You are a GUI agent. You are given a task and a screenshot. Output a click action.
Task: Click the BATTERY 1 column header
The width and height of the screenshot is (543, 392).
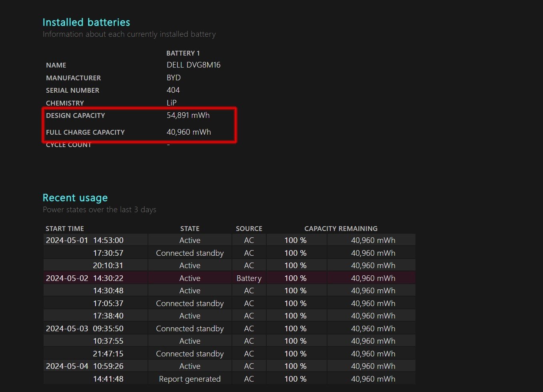pos(183,53)
